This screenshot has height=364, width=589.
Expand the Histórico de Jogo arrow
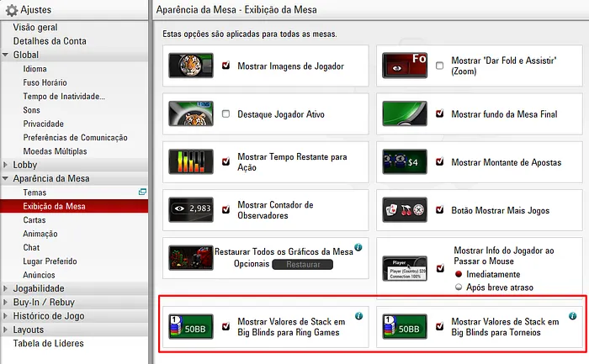click(5, 316)
